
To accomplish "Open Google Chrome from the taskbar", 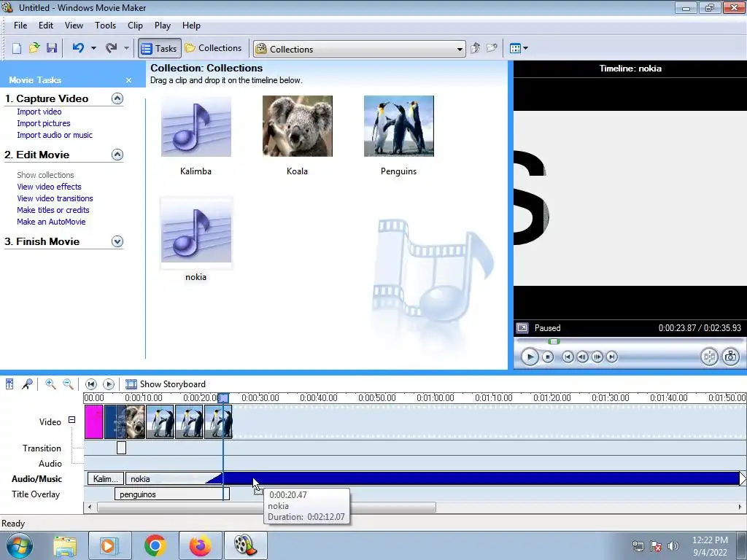I will click(x=155, y=545).
